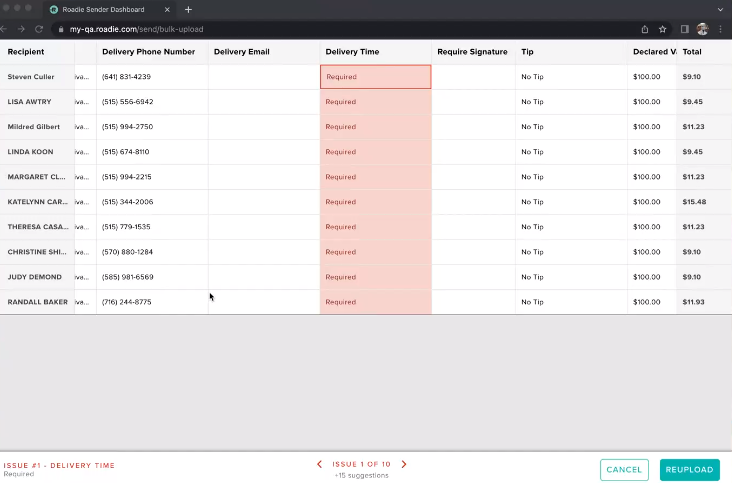
Task: Select the Delivery Time cell for JUDY DEMOND
Action: point(375,277)
